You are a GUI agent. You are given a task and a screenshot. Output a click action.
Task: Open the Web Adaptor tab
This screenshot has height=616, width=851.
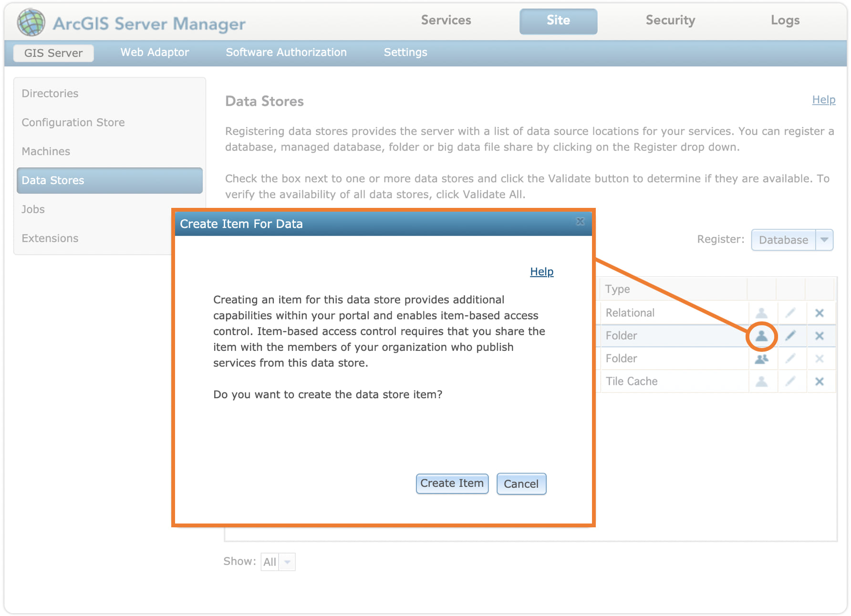pyautogui.click(x=155, y=52)
